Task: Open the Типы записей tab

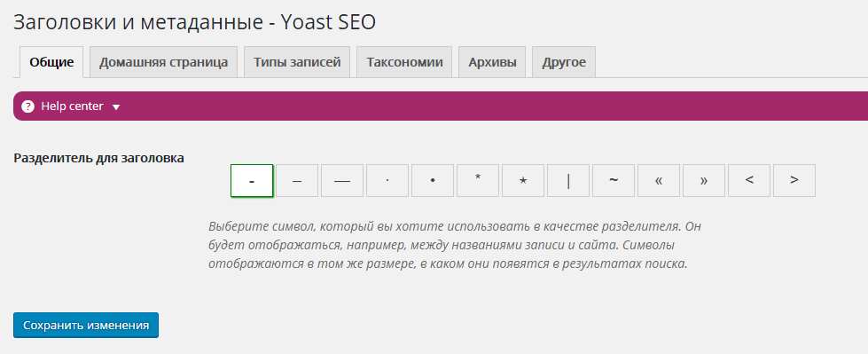Action: pyautogui.click(x=297, y=62)
